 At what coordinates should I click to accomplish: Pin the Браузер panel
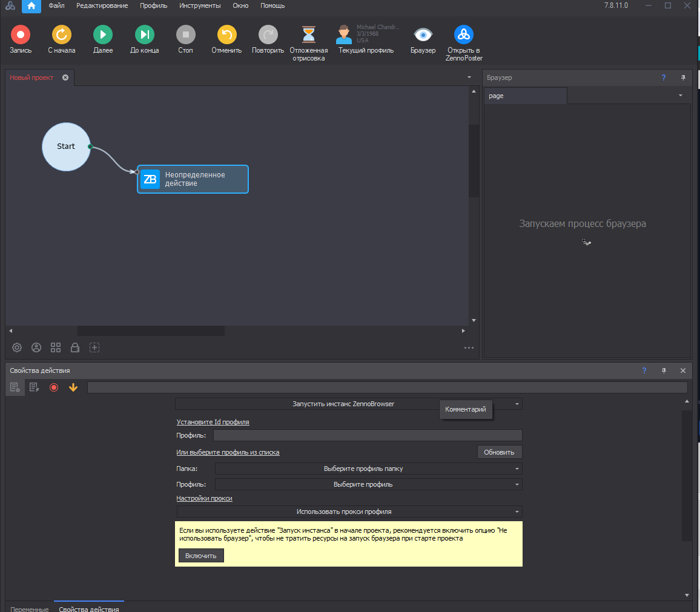[683, 77]
